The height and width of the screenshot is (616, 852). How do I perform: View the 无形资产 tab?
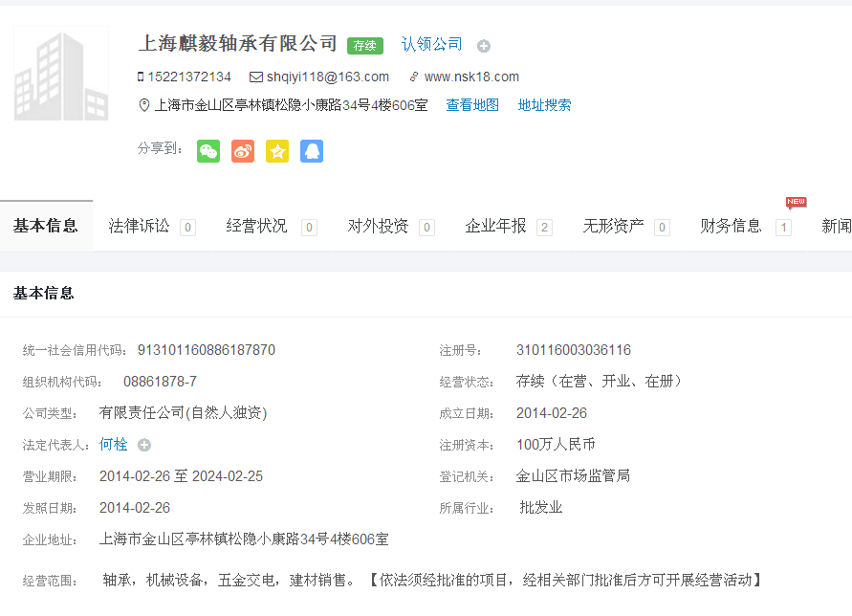[613, 226]
